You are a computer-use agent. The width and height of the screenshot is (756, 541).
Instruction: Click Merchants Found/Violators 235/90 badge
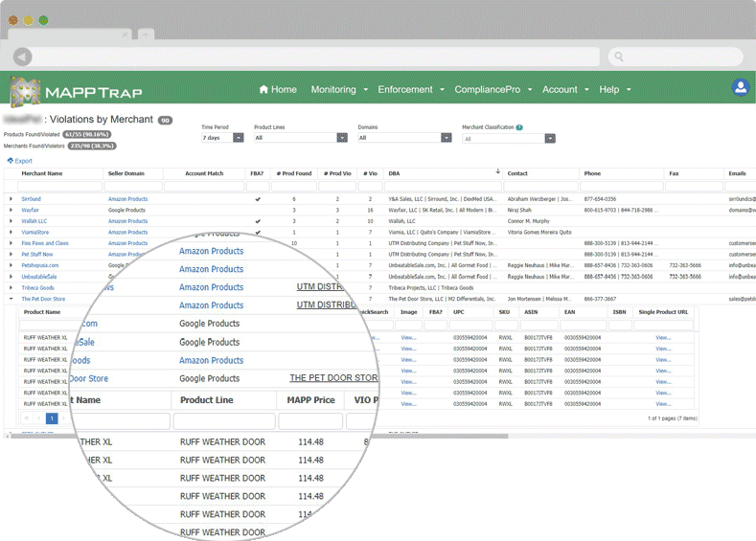click(92, 146)
